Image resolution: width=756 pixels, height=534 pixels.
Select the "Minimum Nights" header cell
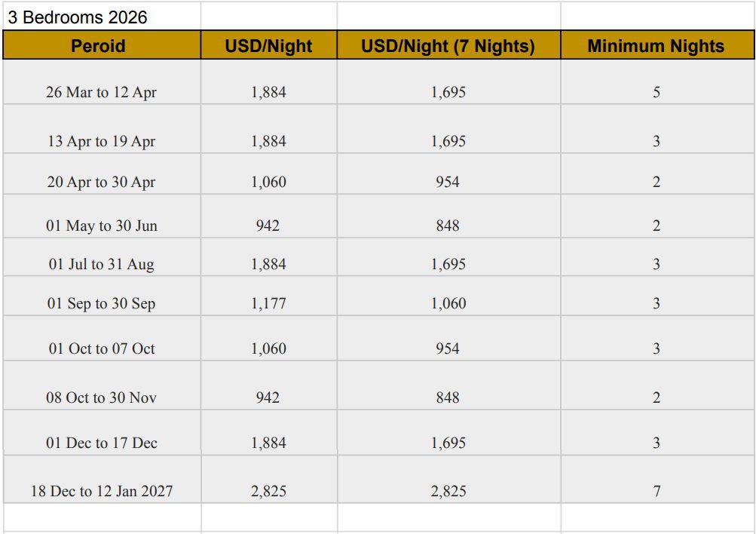point(656,46)
